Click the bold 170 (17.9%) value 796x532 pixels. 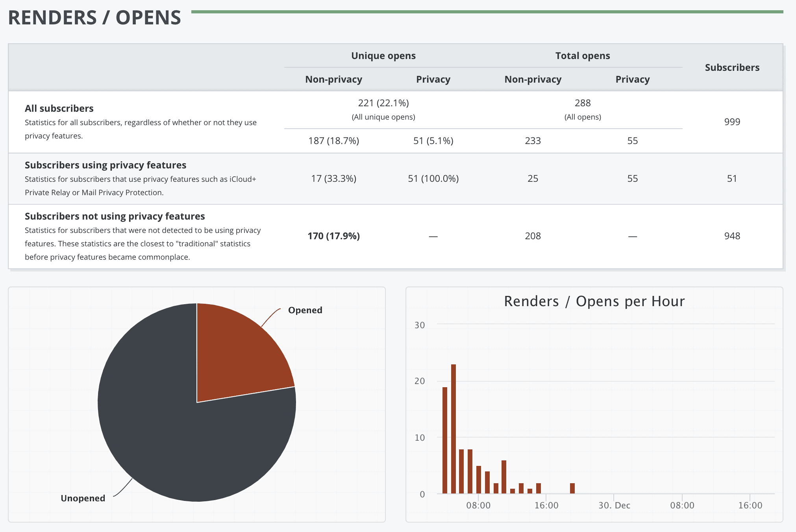(x=333, y=236)
